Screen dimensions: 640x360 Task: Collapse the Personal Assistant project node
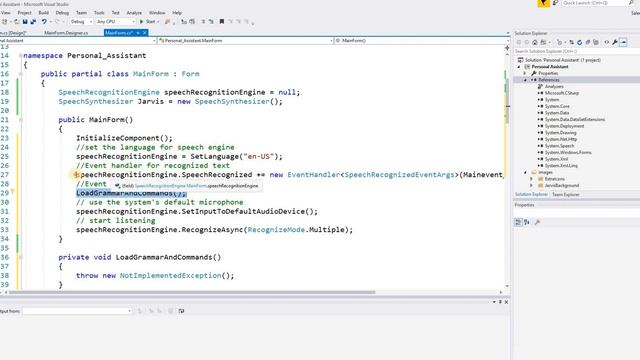(x=520, y=67)
